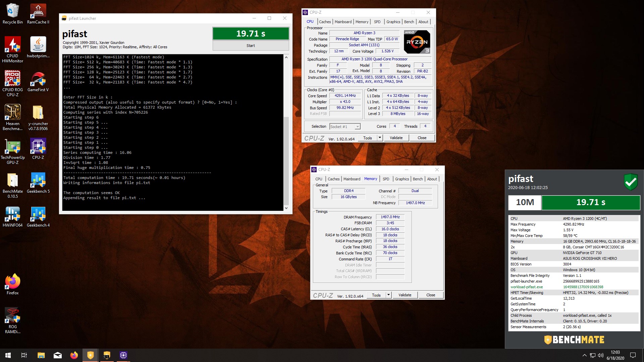Image resolution: width=644 pixels, height=362 pixels.
Task: Launch ROG RAMDisk desktop shortcut
Action: (12, 320)
